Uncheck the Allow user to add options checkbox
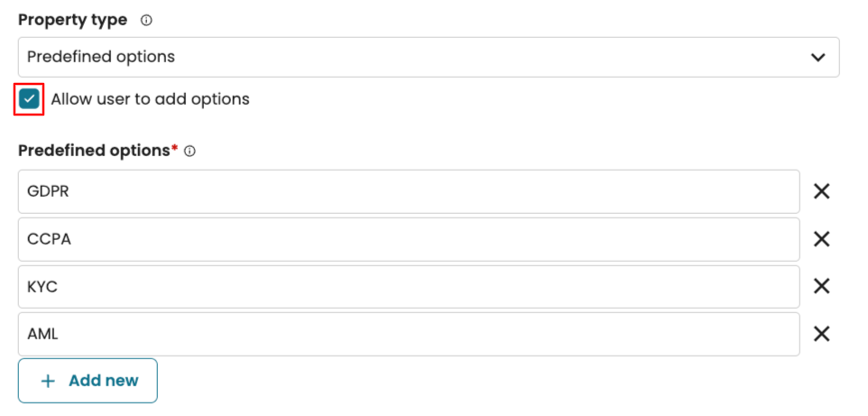Viewport: 868px width, 416px height. click(x=30, y=99)
